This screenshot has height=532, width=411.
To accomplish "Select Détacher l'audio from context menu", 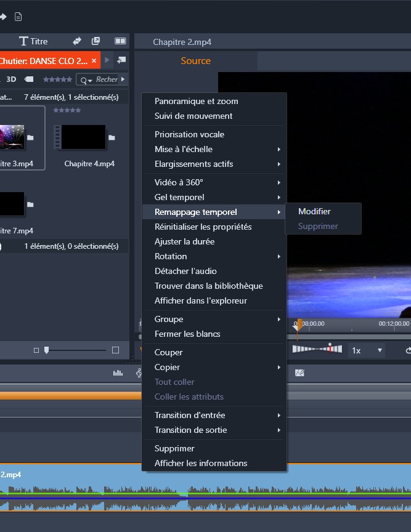I will click(185, 271).
